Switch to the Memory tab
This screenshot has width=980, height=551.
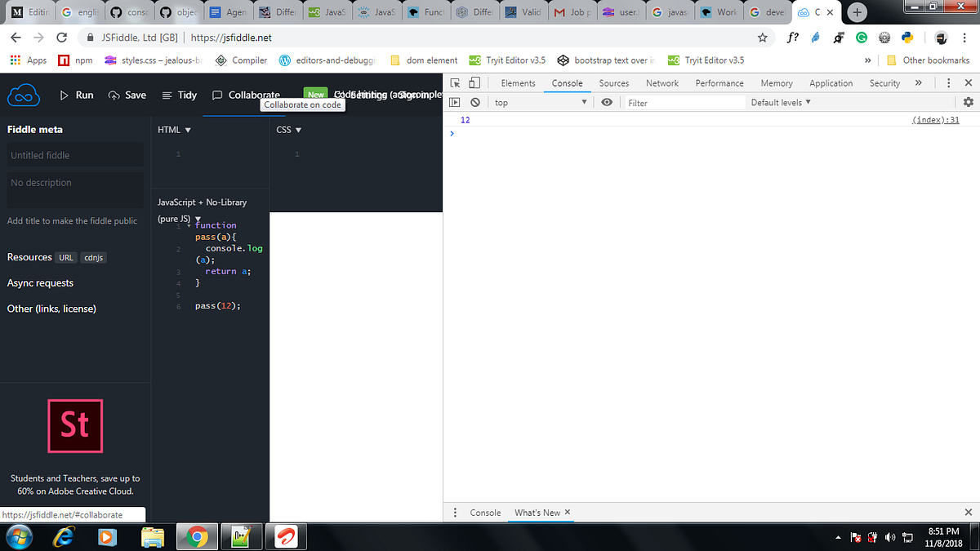coord(777,83)
